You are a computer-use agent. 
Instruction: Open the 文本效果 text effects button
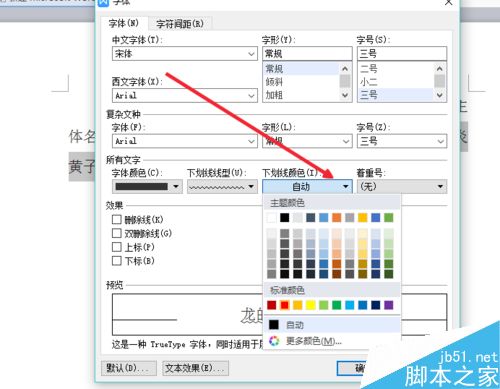(195, 368)
